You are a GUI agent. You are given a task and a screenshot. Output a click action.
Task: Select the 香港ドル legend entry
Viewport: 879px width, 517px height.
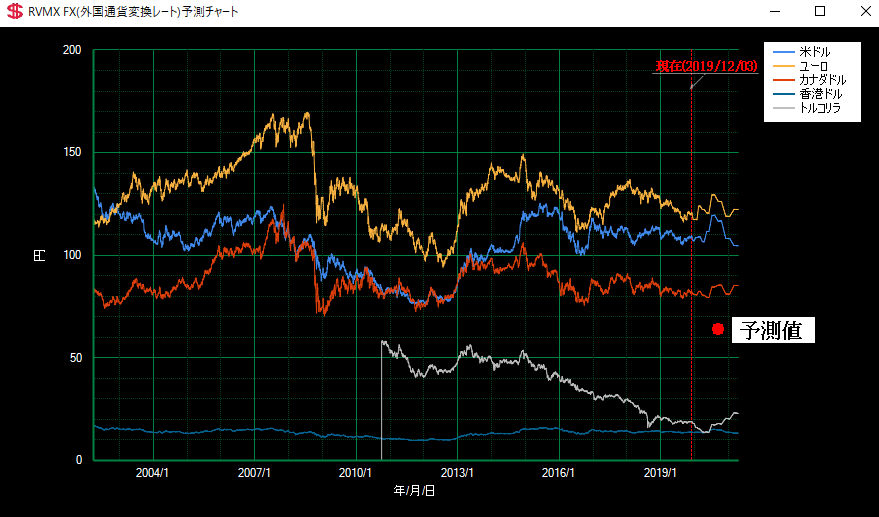click(x=820, y=93)
